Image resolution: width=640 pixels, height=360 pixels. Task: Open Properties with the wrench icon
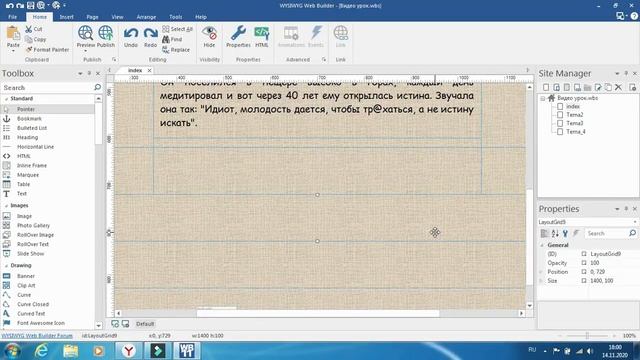pos(238,33)
